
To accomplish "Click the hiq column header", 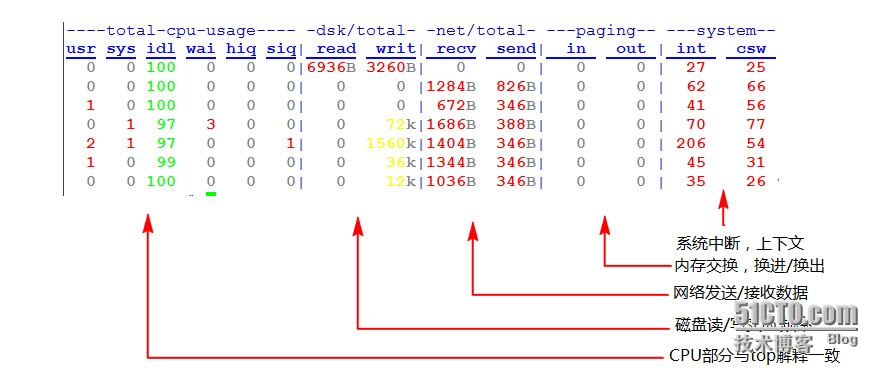I will 241,49.
